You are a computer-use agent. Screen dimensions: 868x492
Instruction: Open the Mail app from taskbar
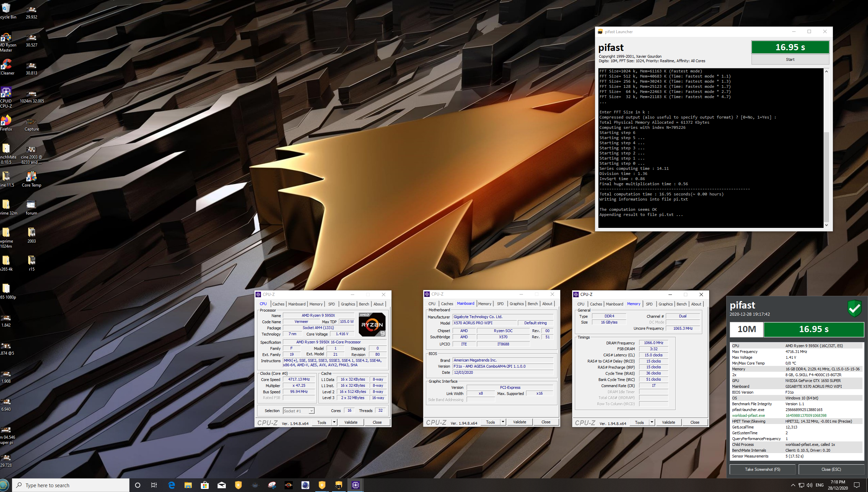[221, 485]
